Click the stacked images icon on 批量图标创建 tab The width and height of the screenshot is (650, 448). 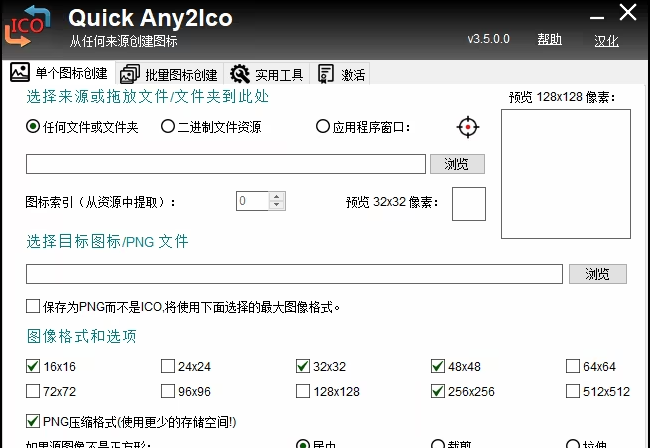[x=130, y=74]
